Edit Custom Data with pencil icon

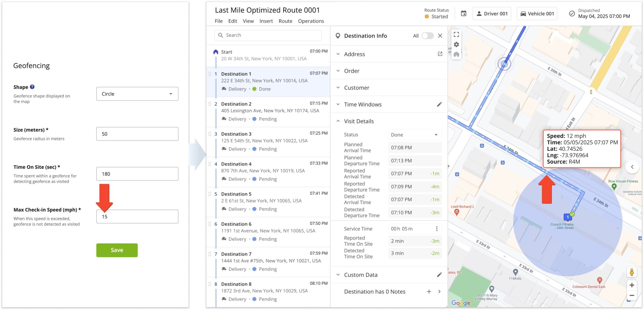point(439,275)
